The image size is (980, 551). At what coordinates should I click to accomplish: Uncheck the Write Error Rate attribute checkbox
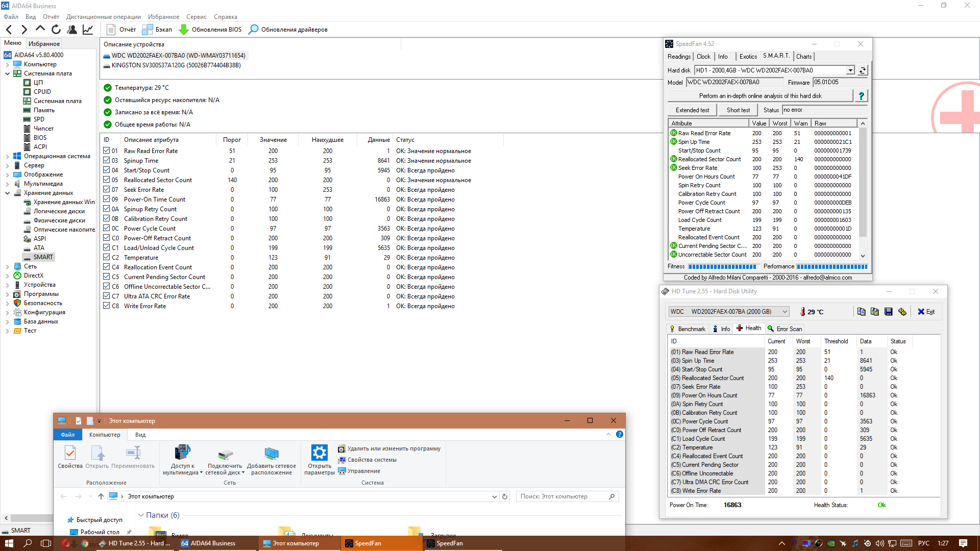point(107,306)
